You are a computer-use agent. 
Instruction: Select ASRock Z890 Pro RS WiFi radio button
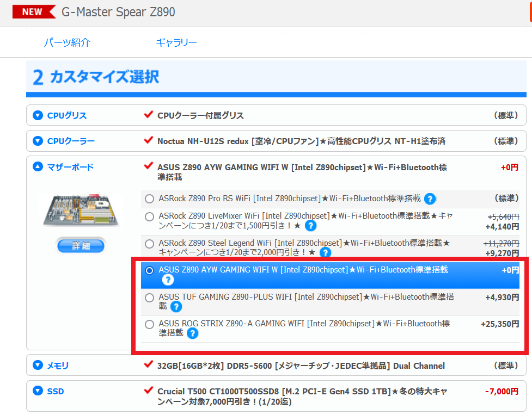point(149,199)
